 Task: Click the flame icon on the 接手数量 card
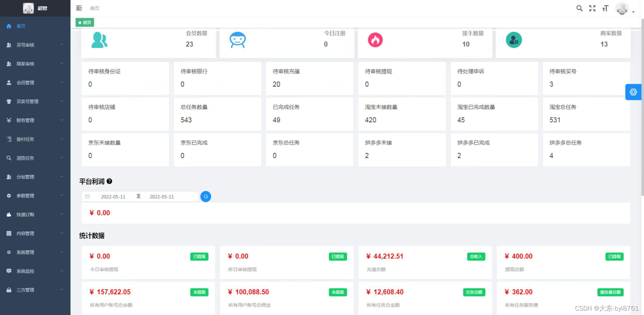click(375, 39)
